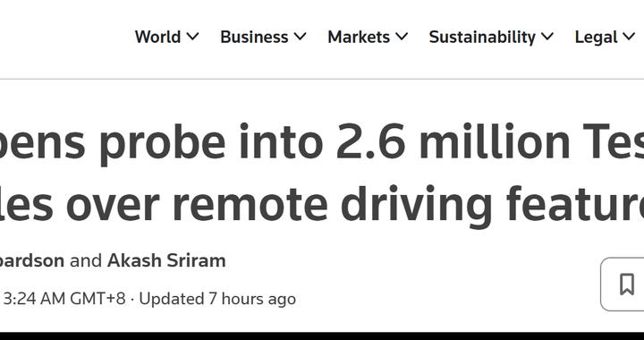The width and height of the screenshot is (644, 340).
Task: Expand the Markets section chevron
Action: click(x=402, y=37)
